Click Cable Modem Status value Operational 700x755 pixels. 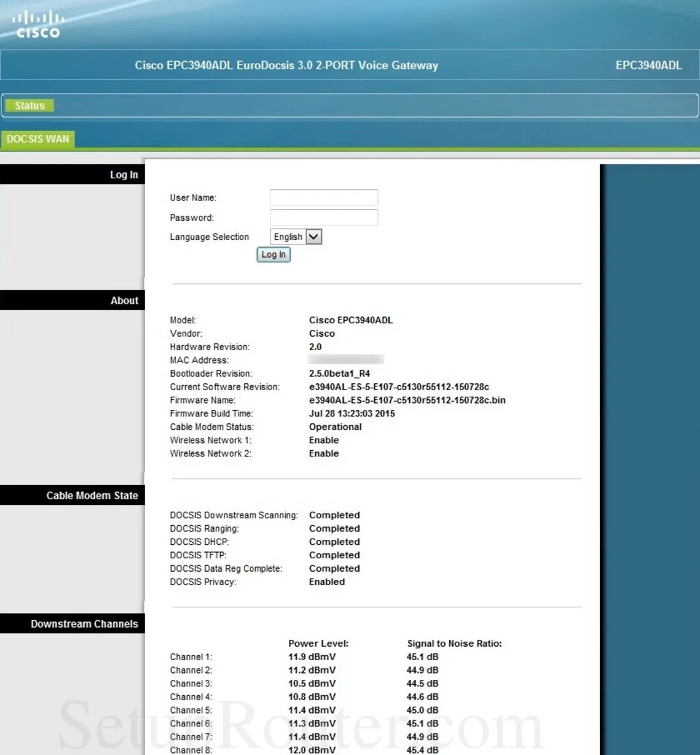pos(335,427)
